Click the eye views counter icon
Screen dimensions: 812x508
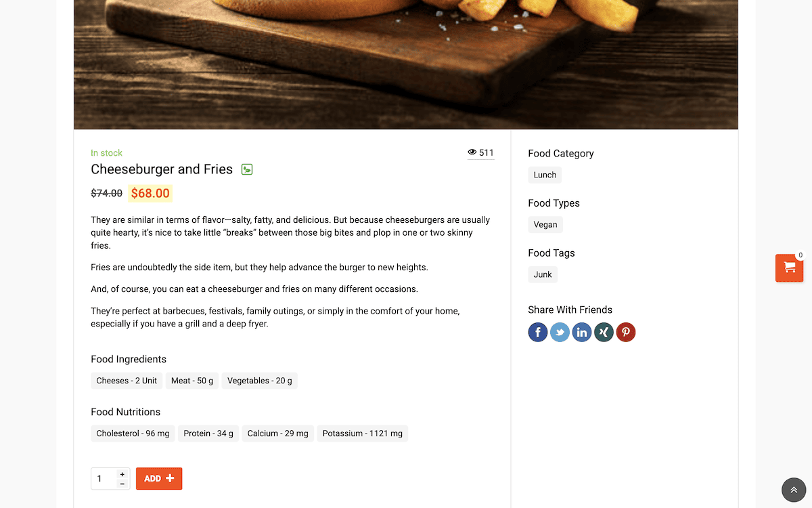(x=472, y=152)
